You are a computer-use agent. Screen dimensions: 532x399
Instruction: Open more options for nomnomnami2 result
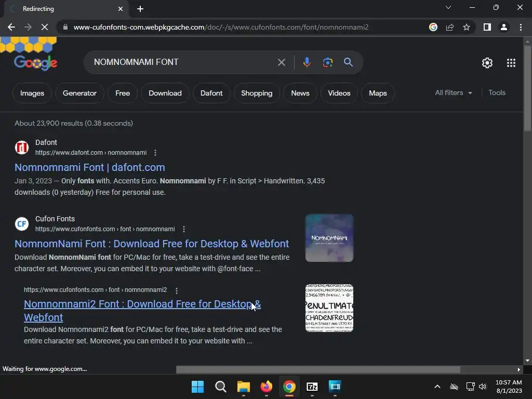click(x=177, y=290)
